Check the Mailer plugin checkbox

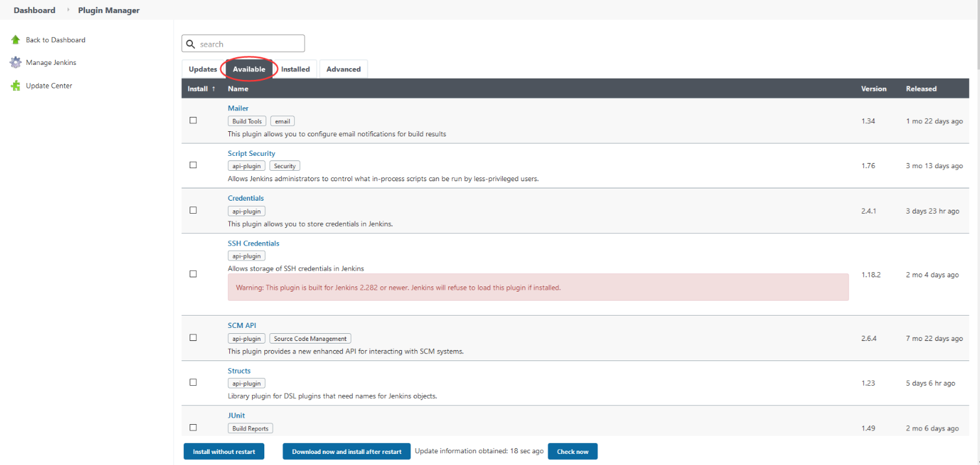(x=193, y=120)
